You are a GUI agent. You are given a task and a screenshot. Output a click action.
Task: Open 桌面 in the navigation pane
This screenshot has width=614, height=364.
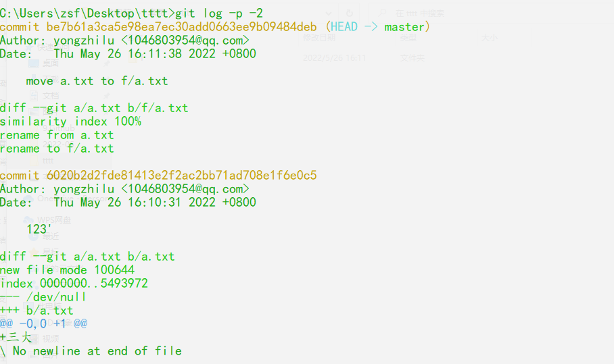[51, 63]
